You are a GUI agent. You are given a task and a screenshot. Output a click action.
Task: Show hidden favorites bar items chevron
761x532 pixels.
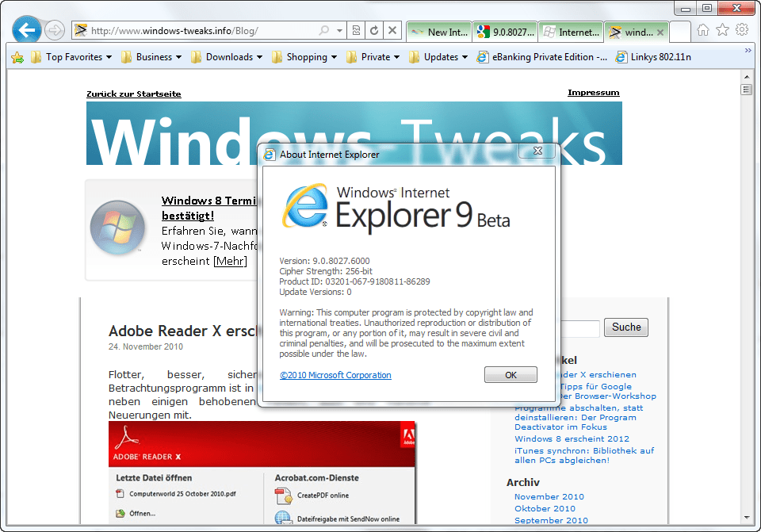[748, 50]
